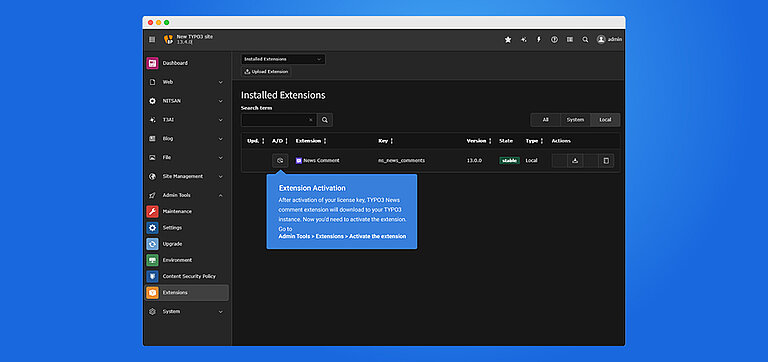Screen dimensions: 768x362
Task: Click the remove News Comment extension icon
Action: tap(606, 161)
